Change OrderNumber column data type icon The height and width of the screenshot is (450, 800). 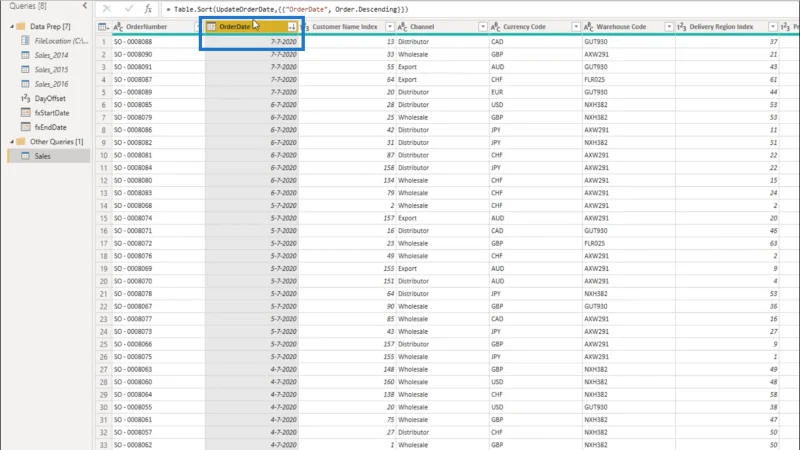click(118, 27)
